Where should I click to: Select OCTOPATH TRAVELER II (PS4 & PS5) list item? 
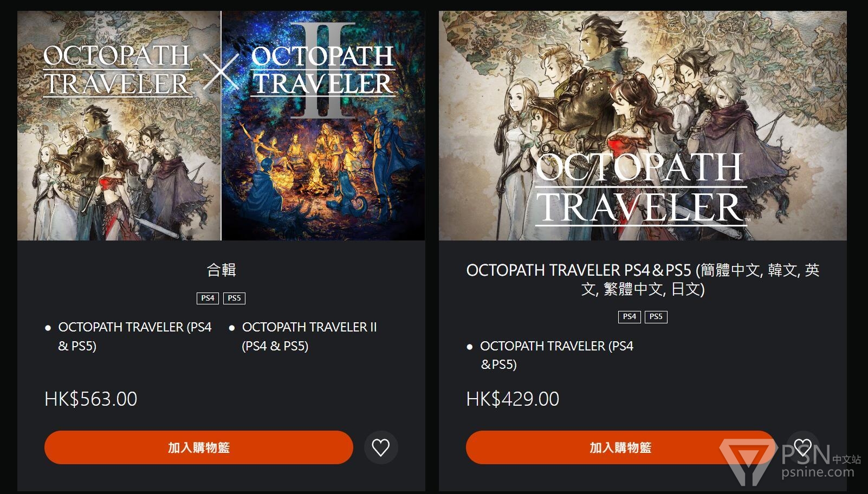pos(309,336)
